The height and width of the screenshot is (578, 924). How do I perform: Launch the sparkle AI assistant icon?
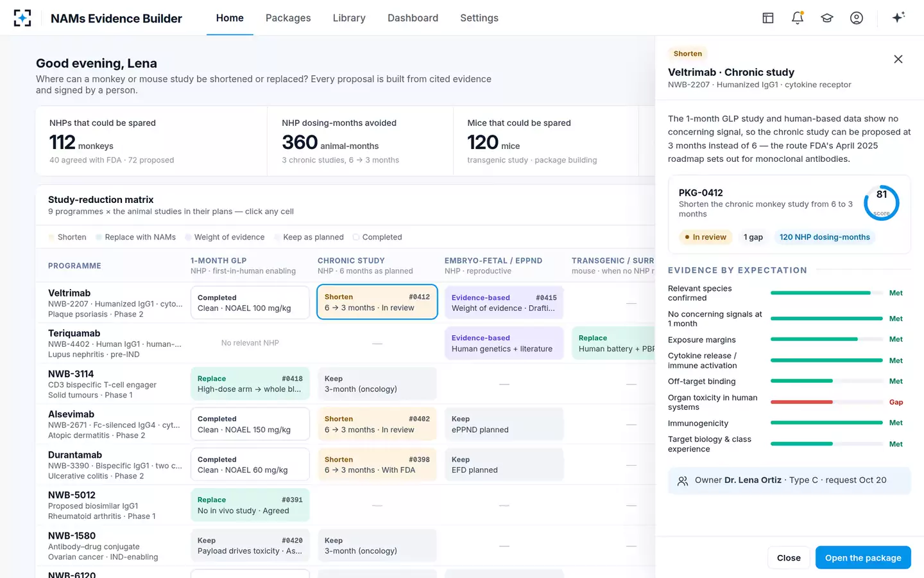coord(898,17)
